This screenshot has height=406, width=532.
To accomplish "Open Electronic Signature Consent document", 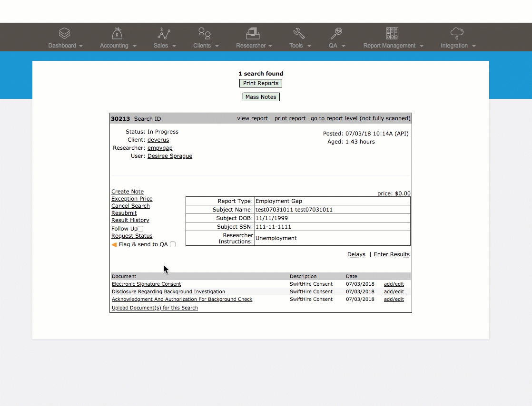I will [146, 284].
